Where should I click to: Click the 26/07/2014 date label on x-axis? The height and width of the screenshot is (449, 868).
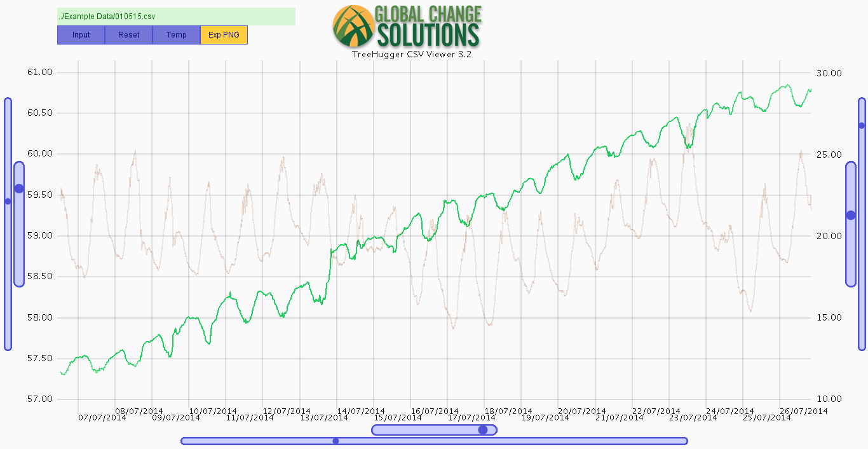[x=803, y=411]
